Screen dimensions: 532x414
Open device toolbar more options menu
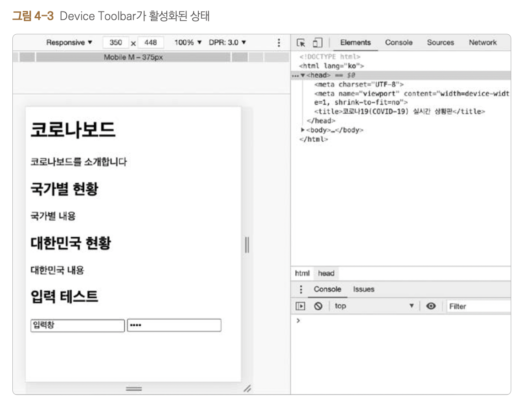click(279, 43)
